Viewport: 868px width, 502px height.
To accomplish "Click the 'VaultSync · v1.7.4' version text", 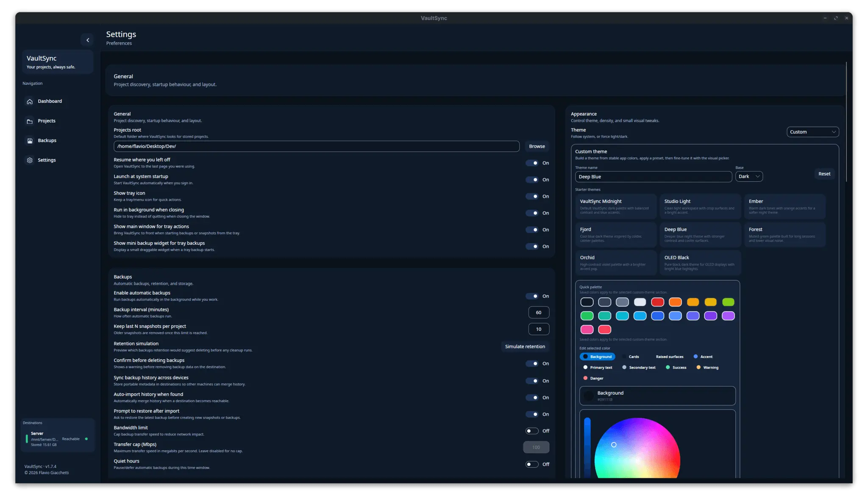I will click(x=40, y=466).
